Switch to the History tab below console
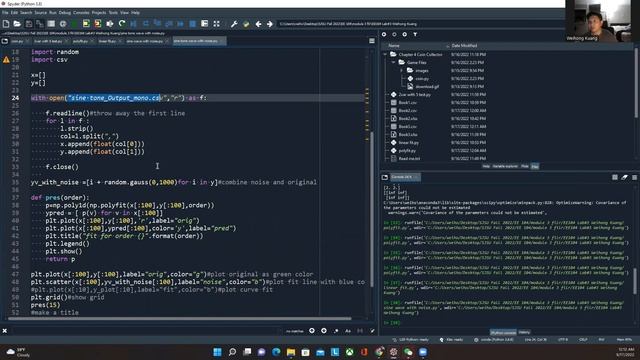The image size is (640, 360). pyautogui.click(x=524, y=332)
